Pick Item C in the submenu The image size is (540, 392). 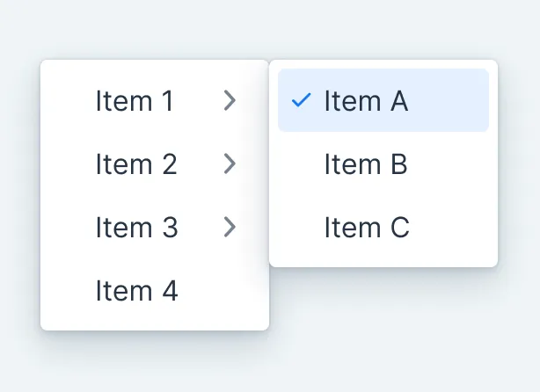coord(367,228)
